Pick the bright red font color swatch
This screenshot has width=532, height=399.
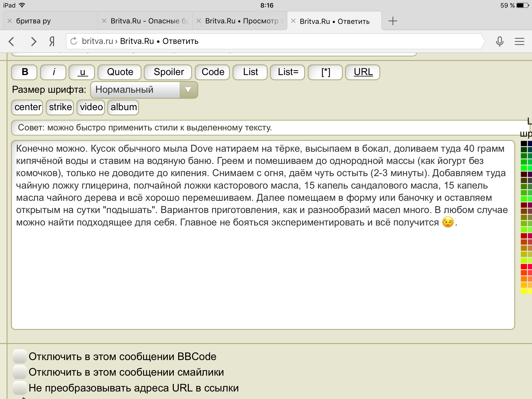(524, 267)
